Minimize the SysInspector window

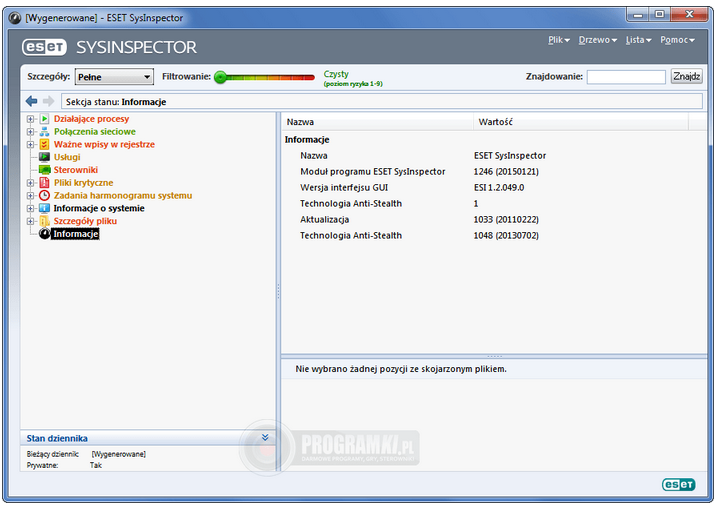(638, 14)
